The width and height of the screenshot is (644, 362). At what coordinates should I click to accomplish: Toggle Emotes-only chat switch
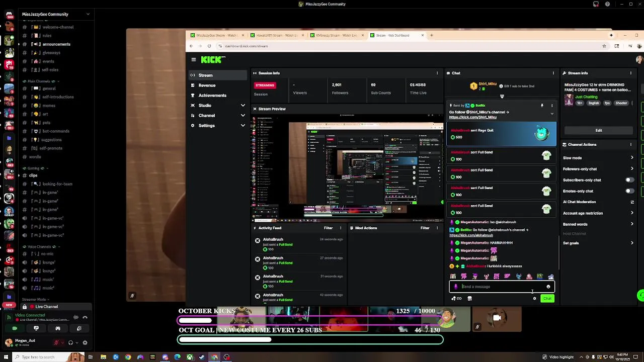click(x=629, y=191)
